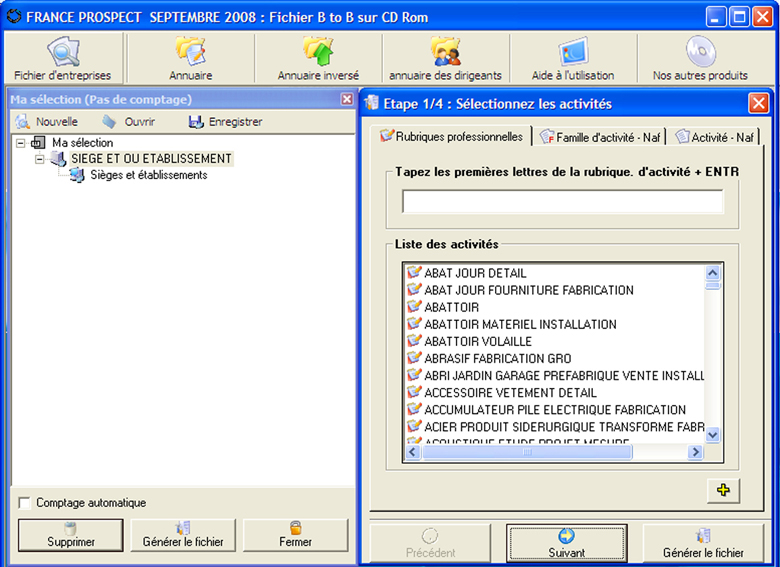Open Fichier d'entreprises from top toolbar
The width and height of the screenshot is (780, 567).
coord(63,58)
